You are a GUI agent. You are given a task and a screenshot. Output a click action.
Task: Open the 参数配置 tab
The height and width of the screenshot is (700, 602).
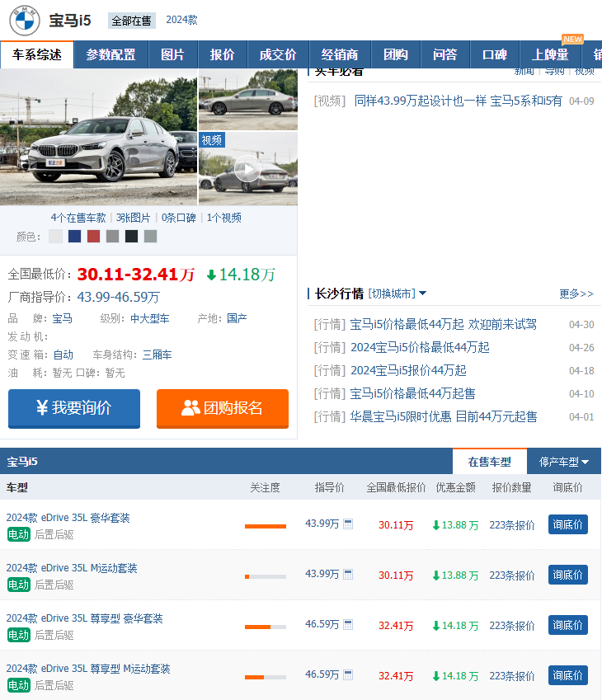pos(111,54)
